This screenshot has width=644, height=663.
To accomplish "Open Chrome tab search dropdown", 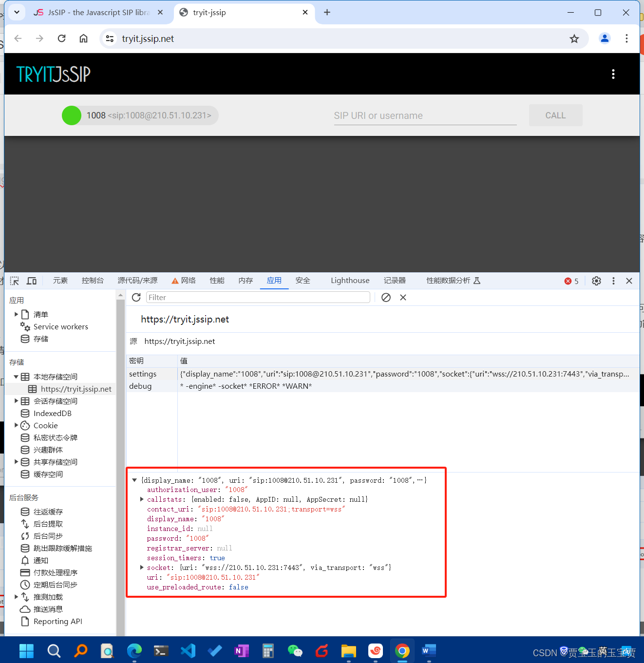I will pyautogui.click(x=17, y=12).
